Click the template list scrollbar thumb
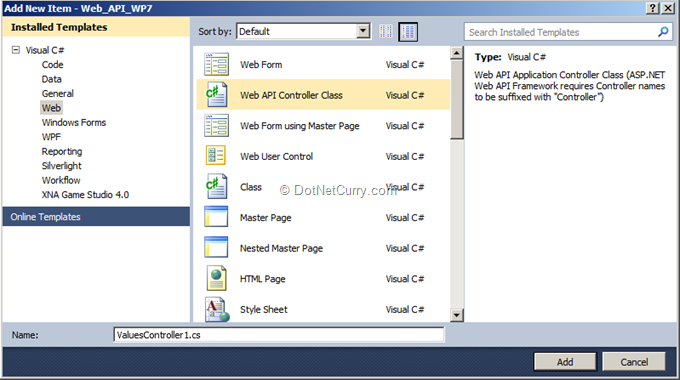 point(456,99)
